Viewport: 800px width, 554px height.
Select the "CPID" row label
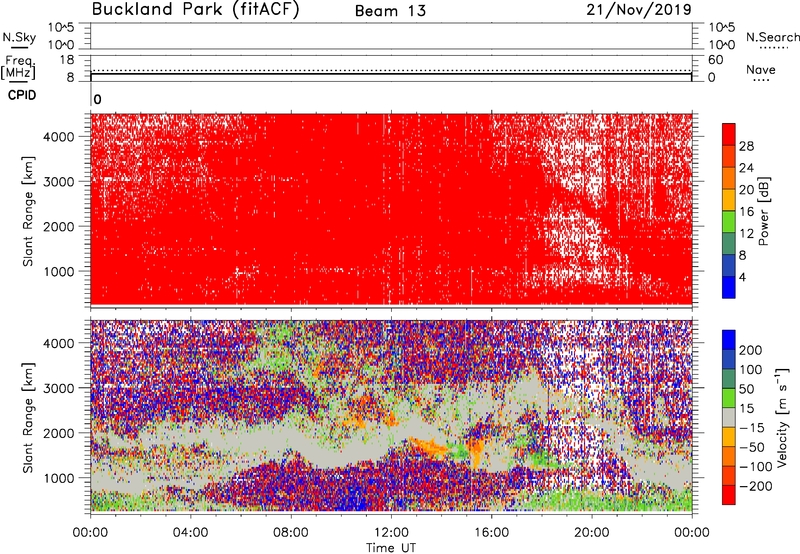(x=22, y=95)
